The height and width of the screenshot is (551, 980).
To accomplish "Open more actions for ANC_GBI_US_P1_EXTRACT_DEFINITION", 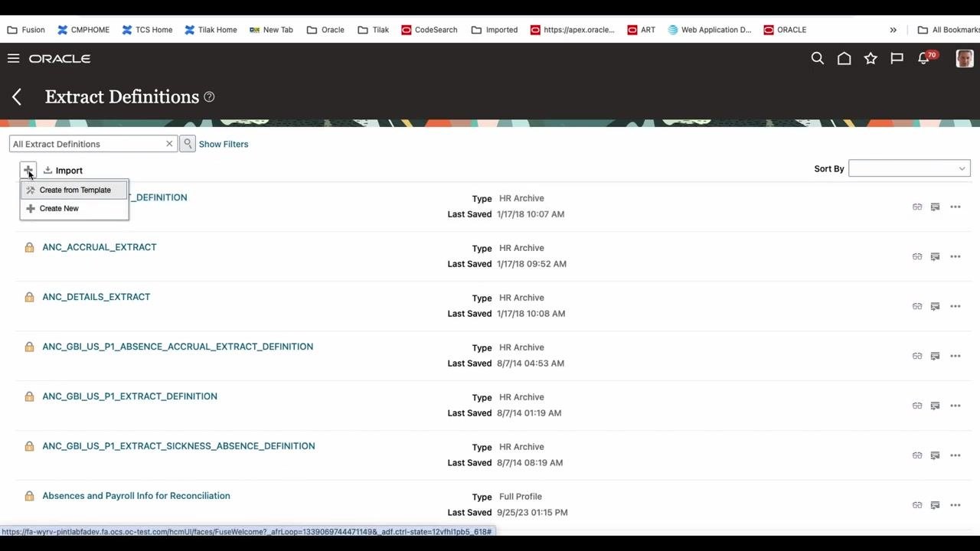I will pos(955,406).
